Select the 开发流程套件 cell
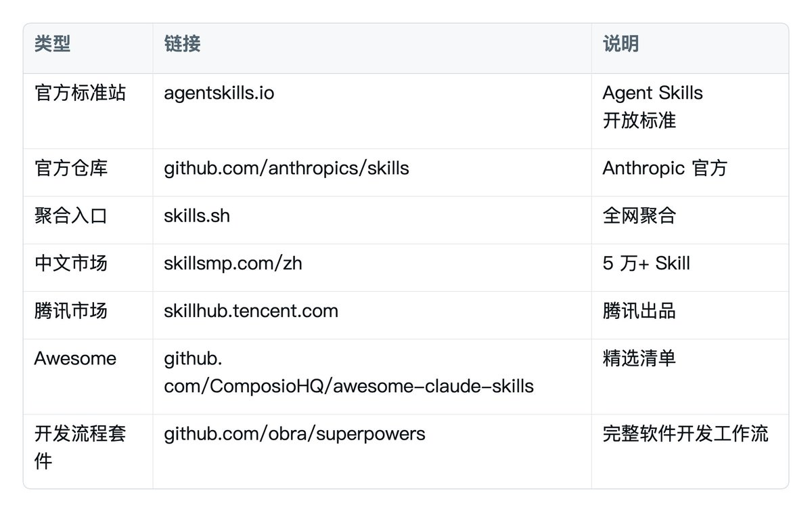Image resolution: width=812 pixels, height=512 pixels. point(80,448)
